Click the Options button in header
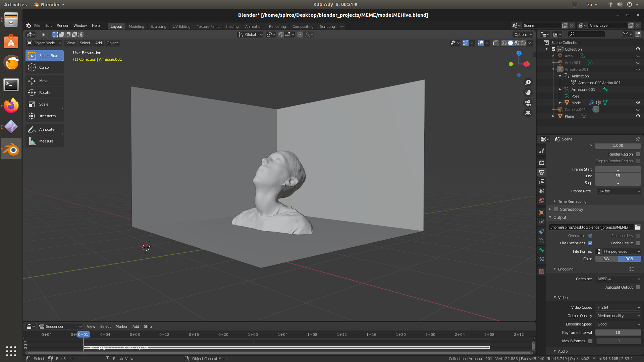The width and height of the screenshot is (644, 362). click(x=523, y=35)
